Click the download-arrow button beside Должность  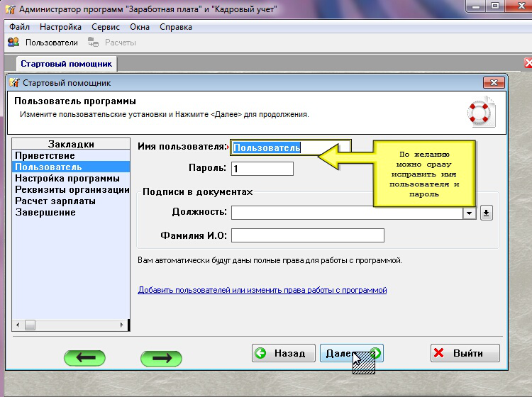[x=486, y=213]
